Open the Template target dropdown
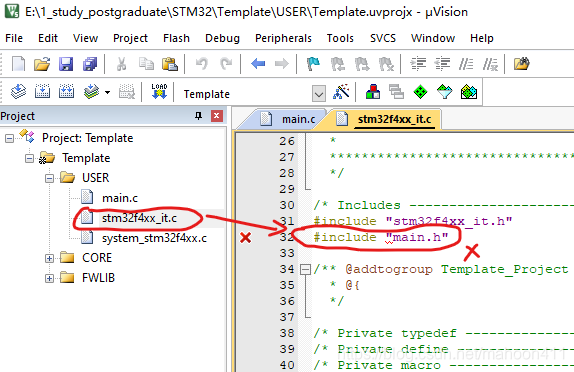The width and height of the screenshot is (574, 372). (319, 94)
